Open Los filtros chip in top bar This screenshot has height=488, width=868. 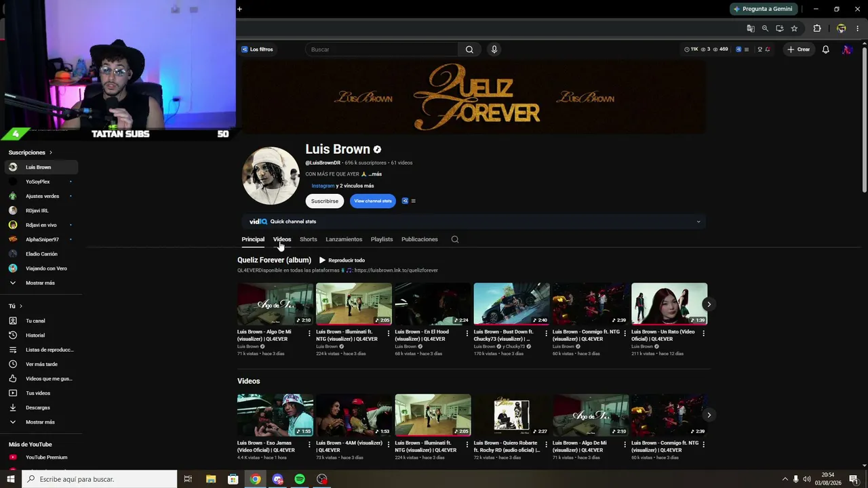(x=257, y=49)
